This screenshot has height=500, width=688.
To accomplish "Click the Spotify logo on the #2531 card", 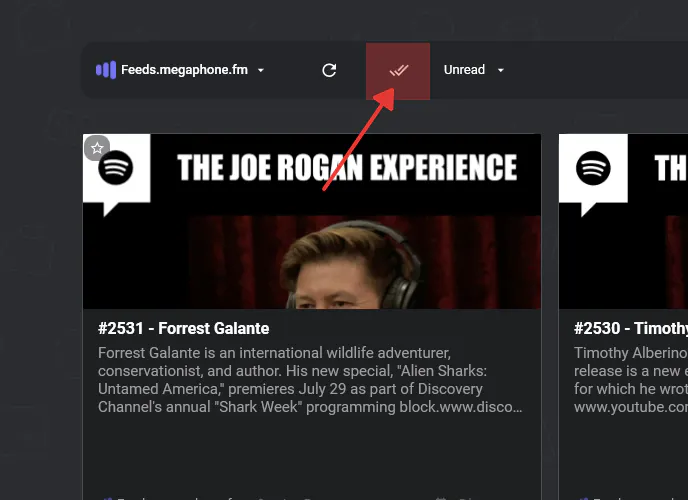I will 116,168.
